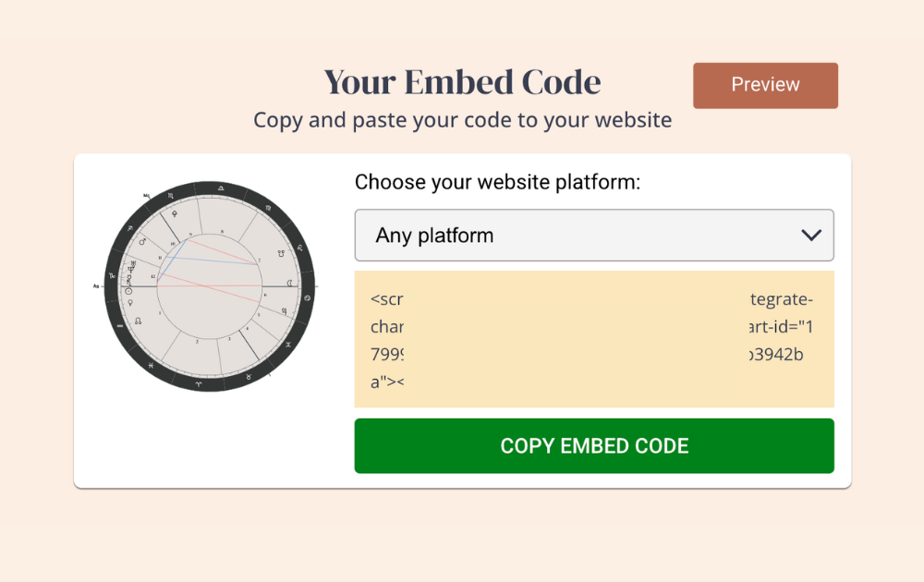Expand platform list via chevron arrow
This screenshot has width=924, height=582.
tap(811, 235)
